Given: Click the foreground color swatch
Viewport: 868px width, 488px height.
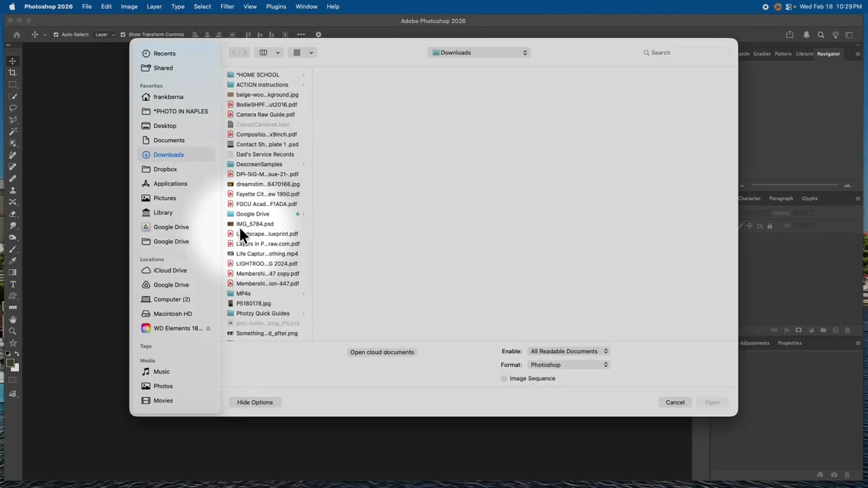Looking at the screenshot, I should (x=9, y=363).
